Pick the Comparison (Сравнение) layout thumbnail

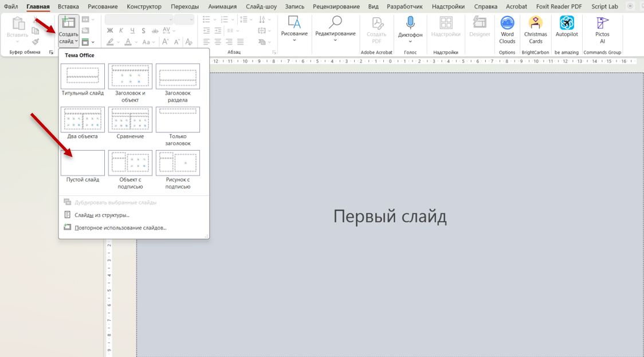[130, 120]
